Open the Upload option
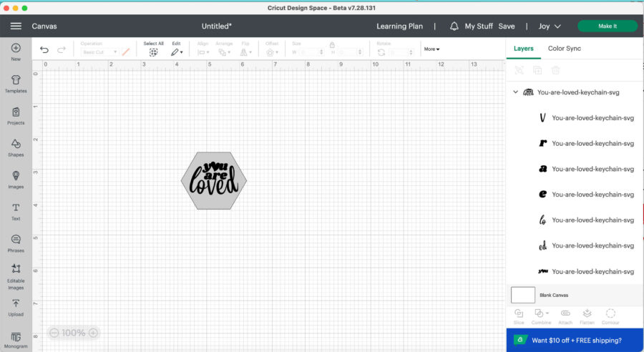Viewport: 644px width, 352px height. (x=16, y=306)
